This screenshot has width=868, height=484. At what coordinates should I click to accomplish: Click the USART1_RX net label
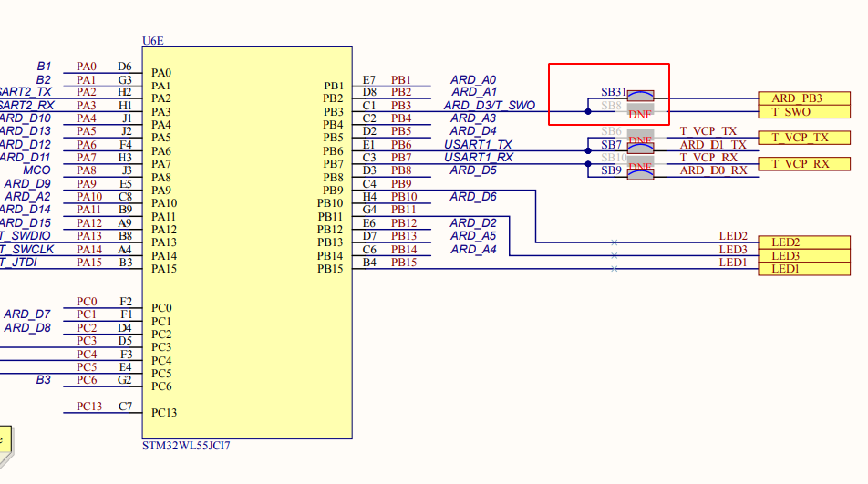pyautogui.click(x=479, y=157)
